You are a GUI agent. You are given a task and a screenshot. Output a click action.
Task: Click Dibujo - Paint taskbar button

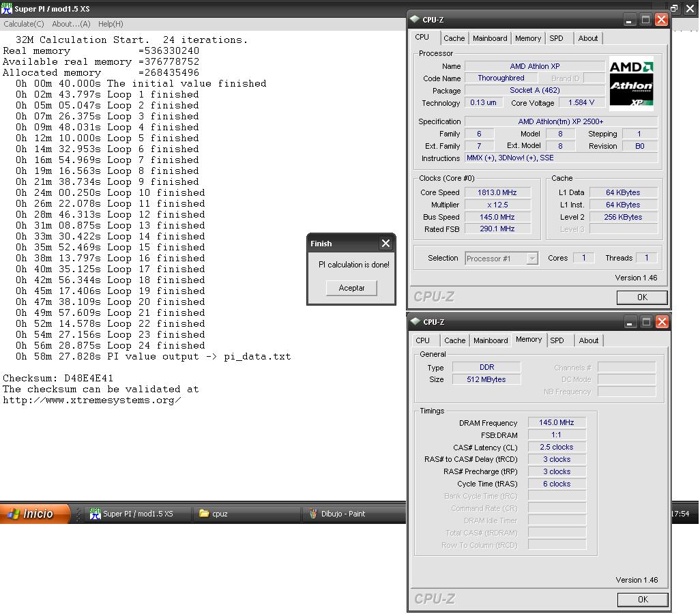click(355, 514)
